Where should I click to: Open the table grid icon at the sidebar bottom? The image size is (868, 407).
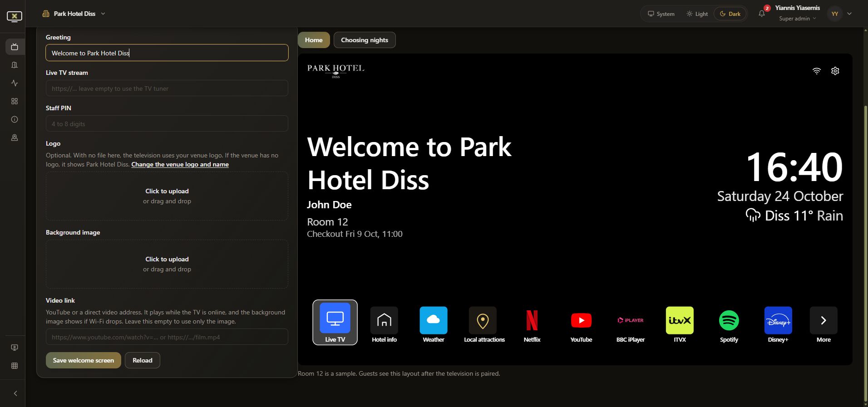coord(15,366)
